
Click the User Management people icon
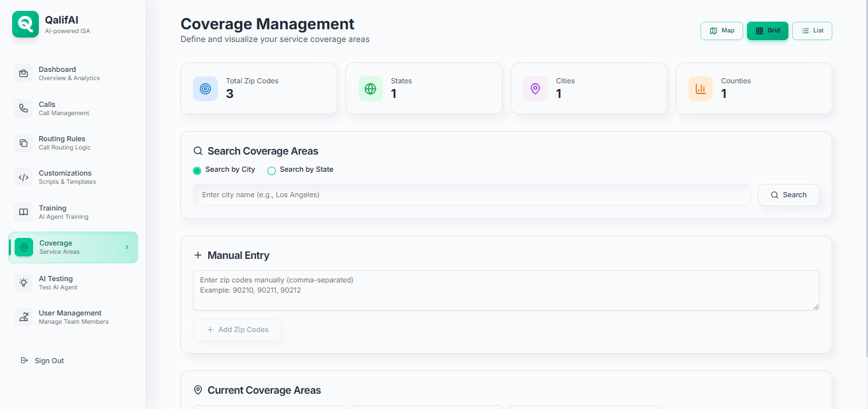[24, 317]
